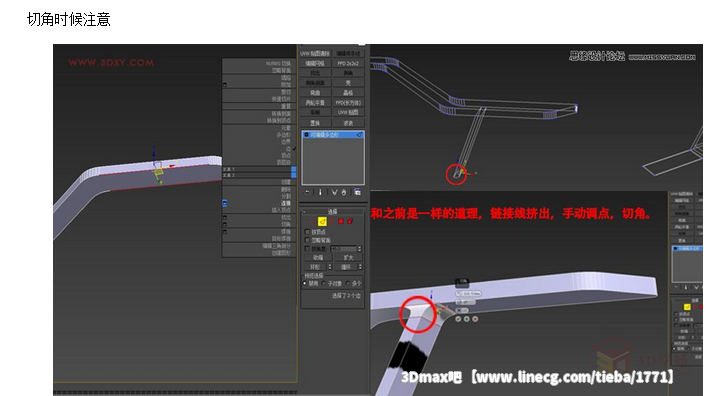Open settings box icon beside 连接 menu entry
This screenshot has width=713, height=396.
pos(225,203)
